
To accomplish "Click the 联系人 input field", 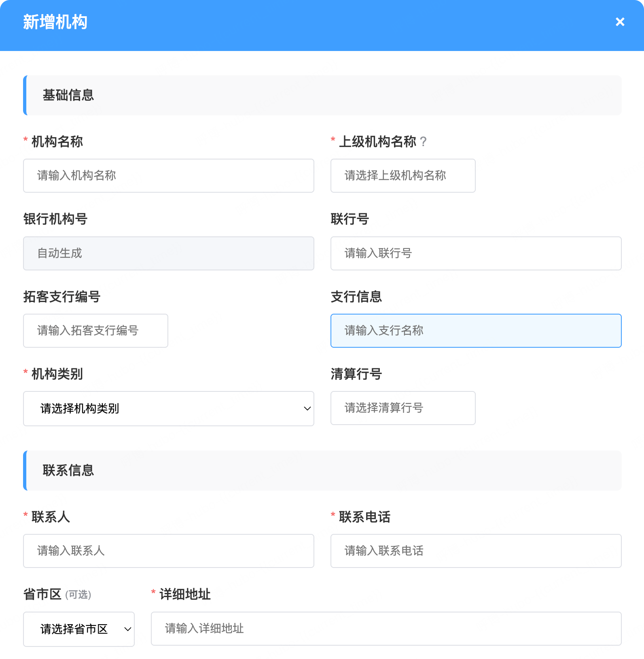I will coord(168,551).
